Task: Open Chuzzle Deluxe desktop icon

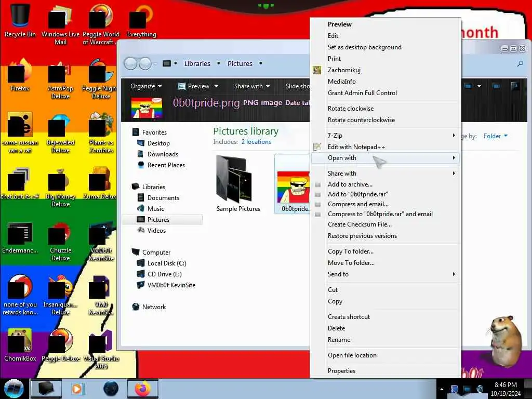Action: tap(60, 241)
